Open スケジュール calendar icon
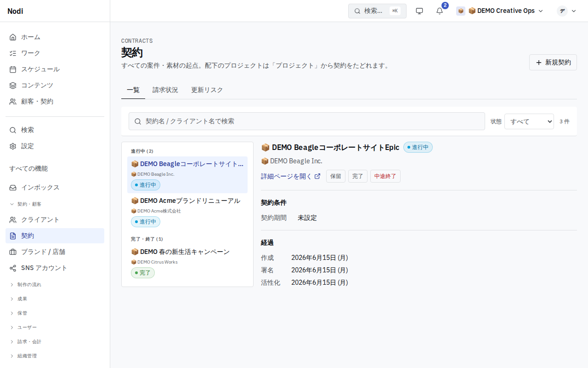Screen dimensions: 588x368 pyautogui.click(x=13, y=69)
